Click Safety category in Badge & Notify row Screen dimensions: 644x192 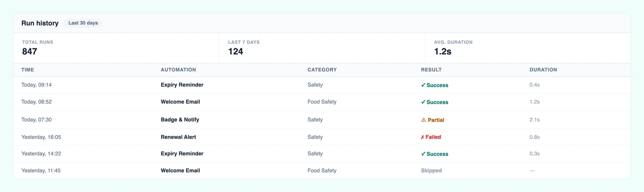pyautogui.click(x=315, y=120)
